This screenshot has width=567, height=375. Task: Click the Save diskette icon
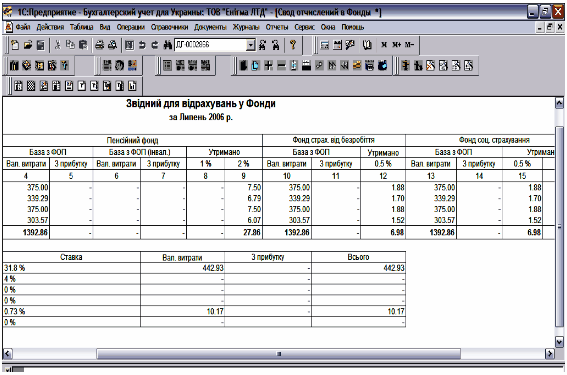(40, 45)
